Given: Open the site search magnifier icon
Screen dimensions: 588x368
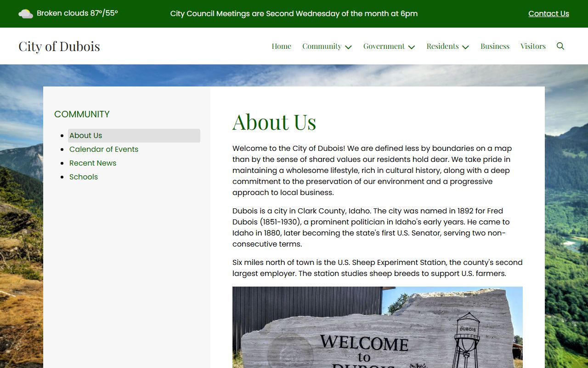Looking at the screenshot, I should click(x=560, y=46).
